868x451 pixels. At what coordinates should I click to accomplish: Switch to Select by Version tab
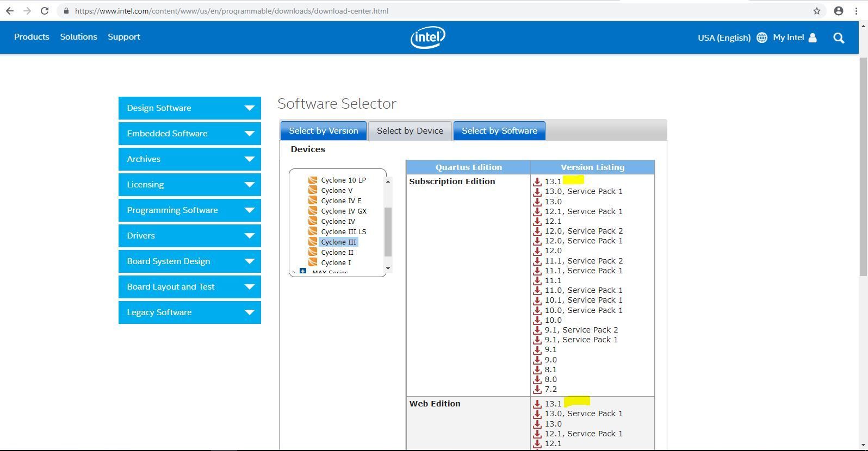[x=323, y=131]
